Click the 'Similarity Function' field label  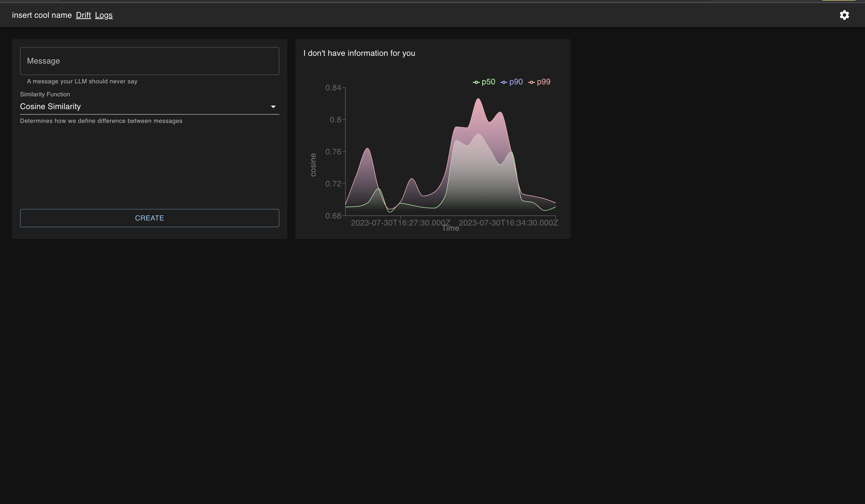(x=45, y=94)
